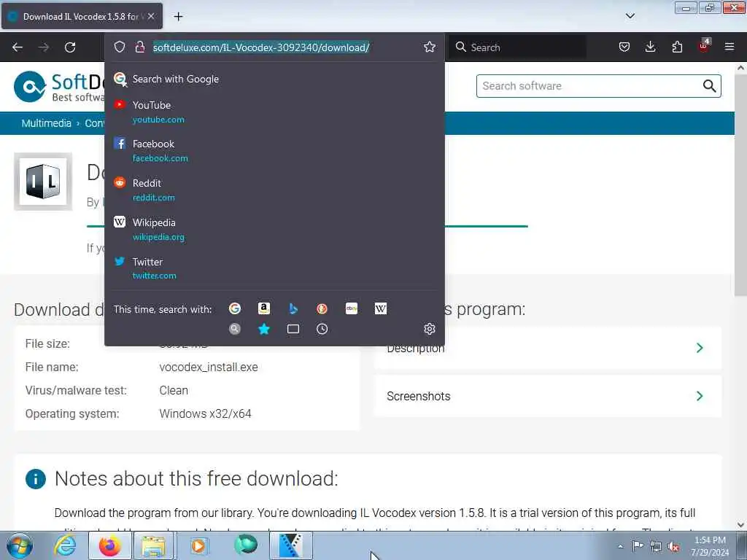Screen dimensions: 747x560
Task: Open Windows Media Player taskbar icon
Action: (198, 545)
